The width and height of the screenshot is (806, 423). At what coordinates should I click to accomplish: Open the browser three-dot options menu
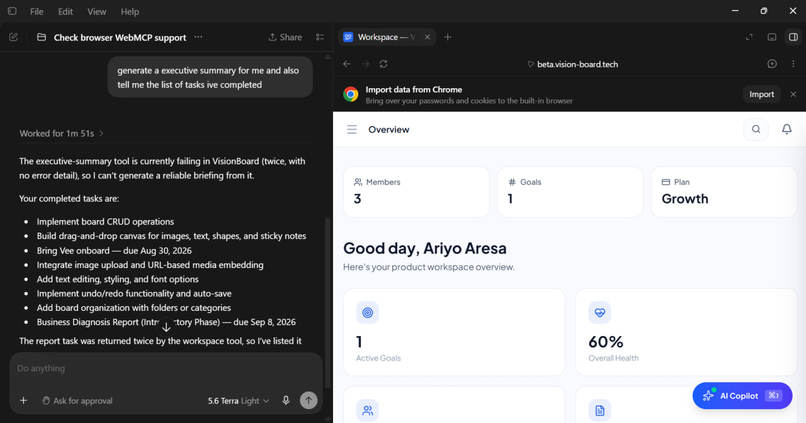[x=793, y=64]
